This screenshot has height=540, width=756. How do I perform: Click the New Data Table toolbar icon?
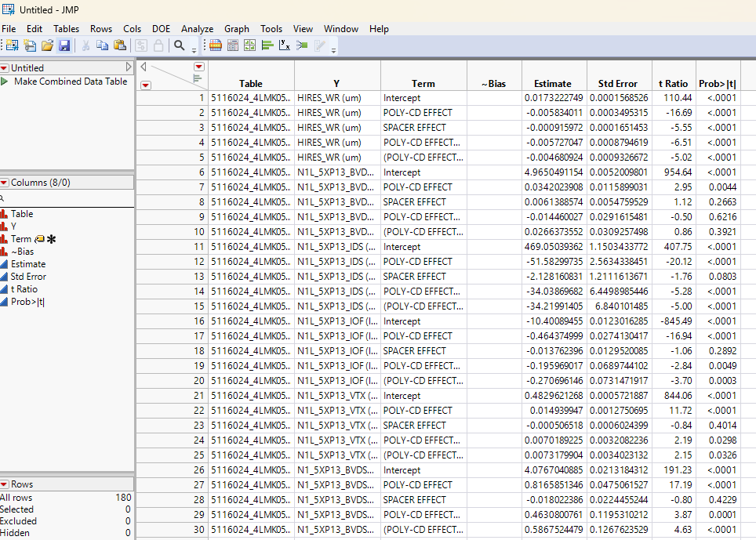coord(12,45)
